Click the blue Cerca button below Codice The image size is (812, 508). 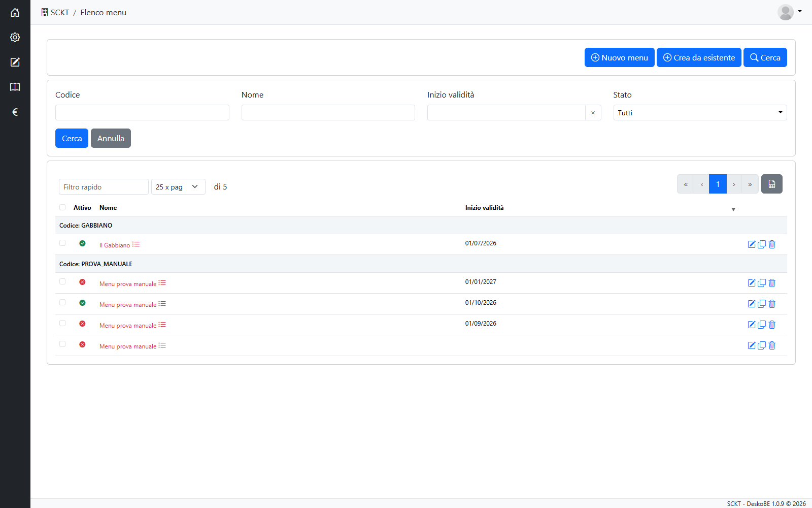coord(72,138)
